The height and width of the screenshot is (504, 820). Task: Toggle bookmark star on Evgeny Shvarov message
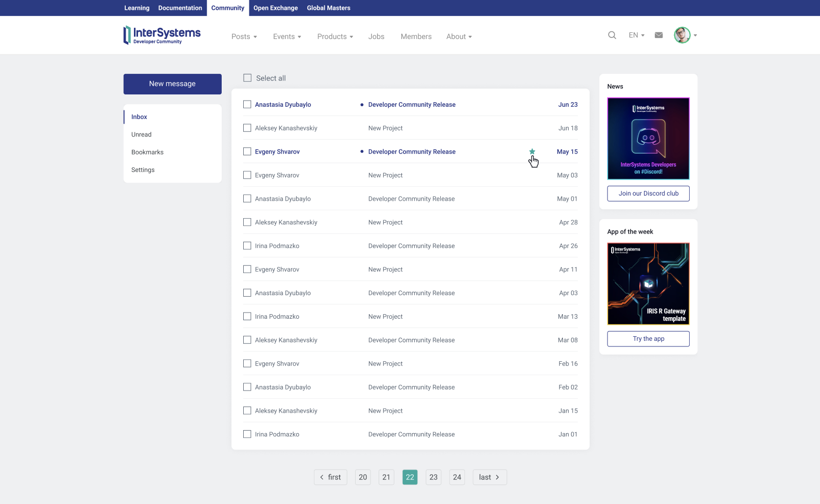click(x=532, y=151)
